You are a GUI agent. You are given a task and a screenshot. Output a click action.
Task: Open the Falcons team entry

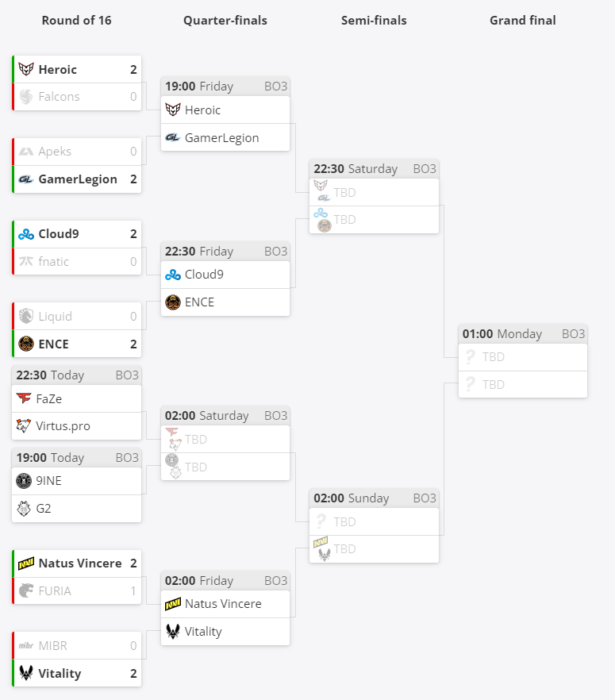[x=77, y=97]
